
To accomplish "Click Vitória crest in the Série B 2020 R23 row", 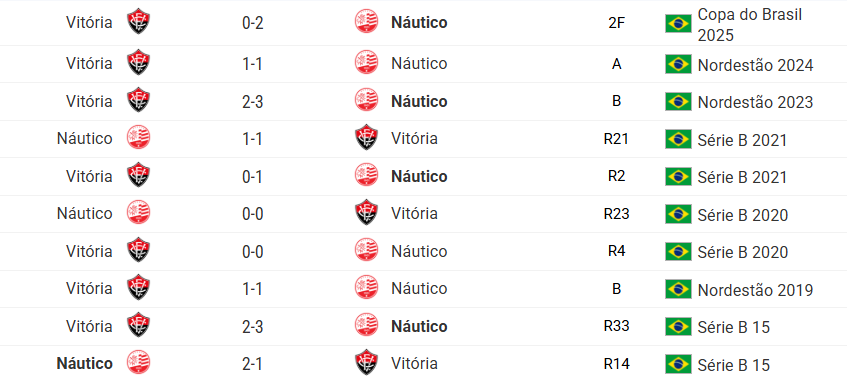I will tap(366, 214).
